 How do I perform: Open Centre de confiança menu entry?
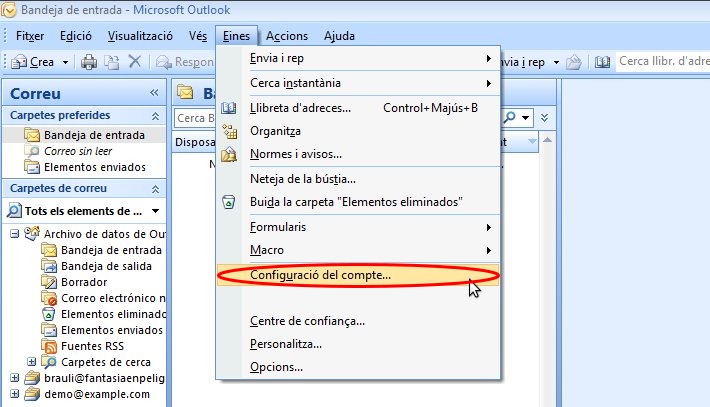click(x=359, y=321)
